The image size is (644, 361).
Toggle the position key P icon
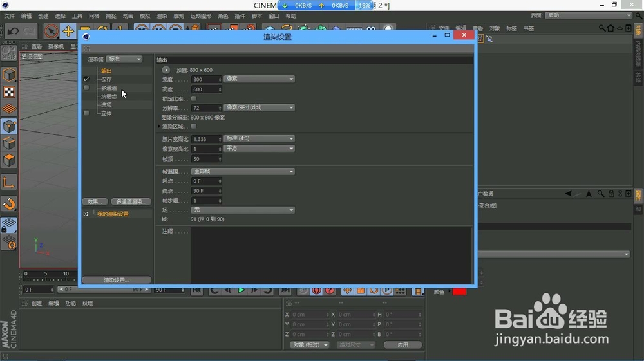click(x=386, y=290)
